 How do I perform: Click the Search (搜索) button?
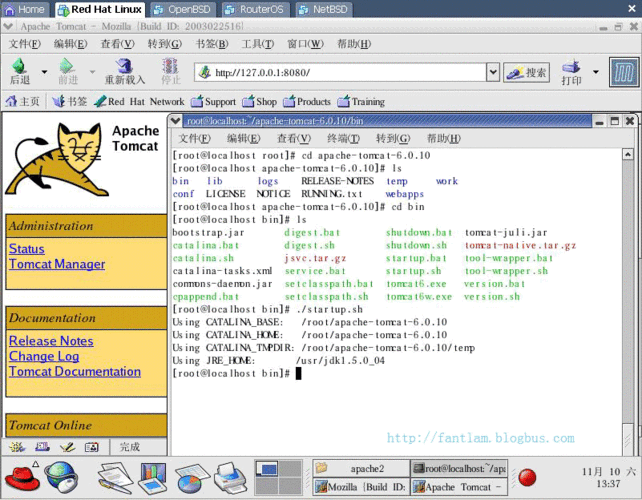tap(527, 72)
